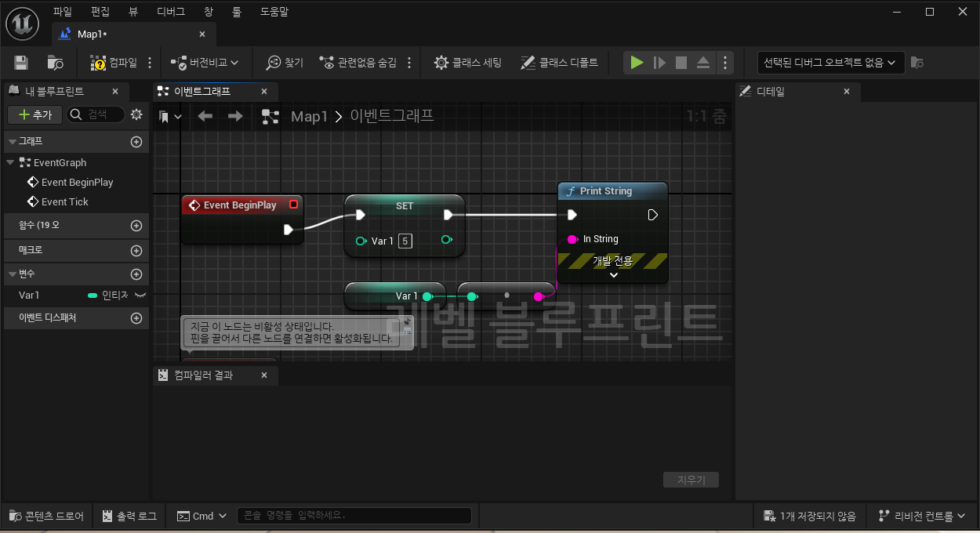Compile the blueprint with 컴파일 button
The width and height of the screenshot is (980, 533).
pos(114,63)
